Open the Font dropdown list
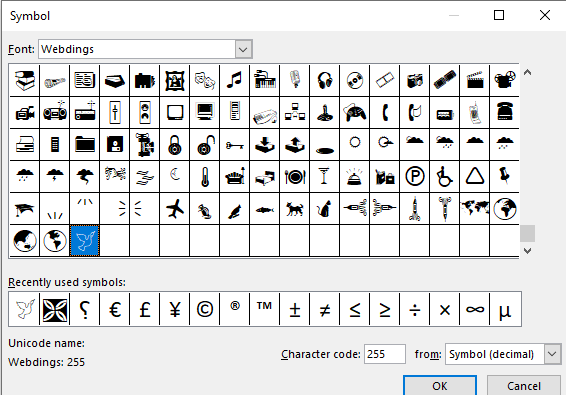This screenshot has width=566, height=395. (x=243, y=49)
